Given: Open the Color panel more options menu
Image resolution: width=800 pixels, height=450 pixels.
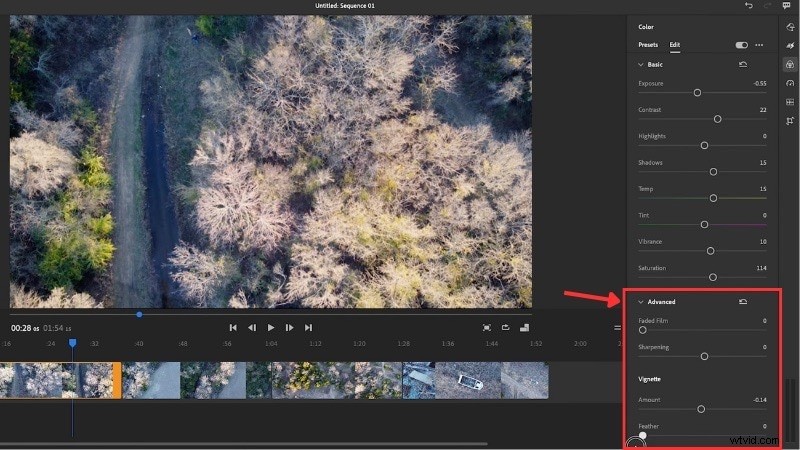Looking at the screenshot, I should [759, 45].
